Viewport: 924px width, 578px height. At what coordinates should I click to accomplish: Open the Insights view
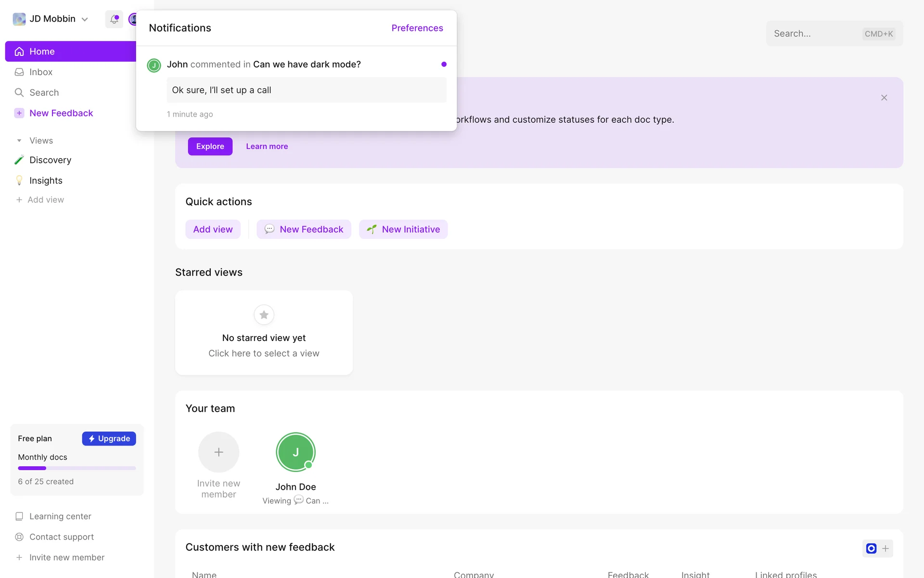click(x=46, y=181)
